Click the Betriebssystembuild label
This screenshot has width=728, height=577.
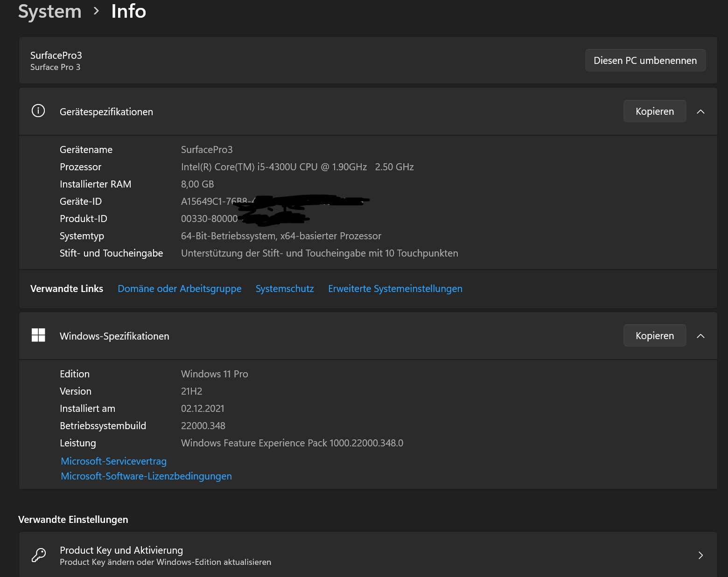(103, 426)
